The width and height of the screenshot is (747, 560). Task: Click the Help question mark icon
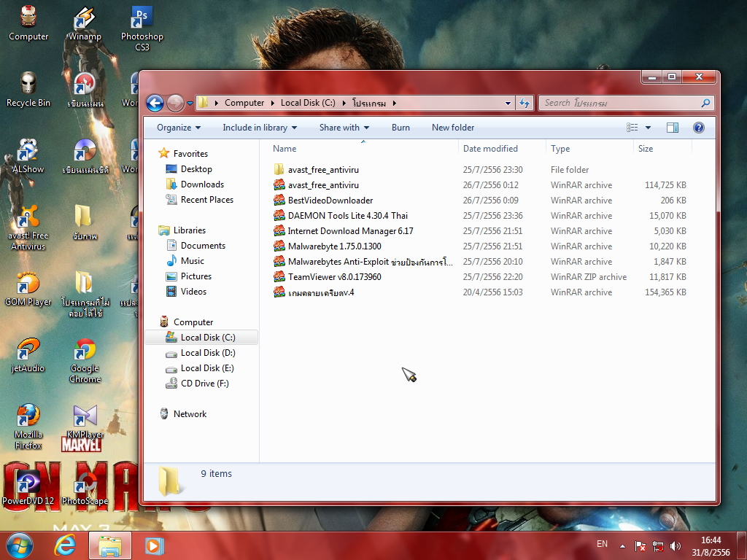699,128
